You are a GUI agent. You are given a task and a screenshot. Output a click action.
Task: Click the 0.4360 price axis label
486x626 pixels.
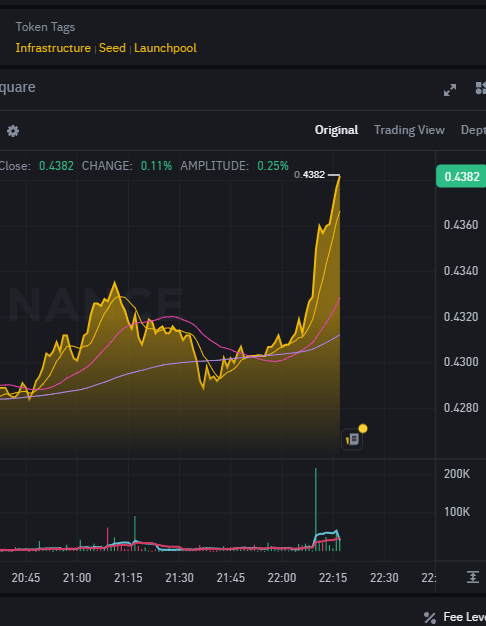[x=461, y=225]
